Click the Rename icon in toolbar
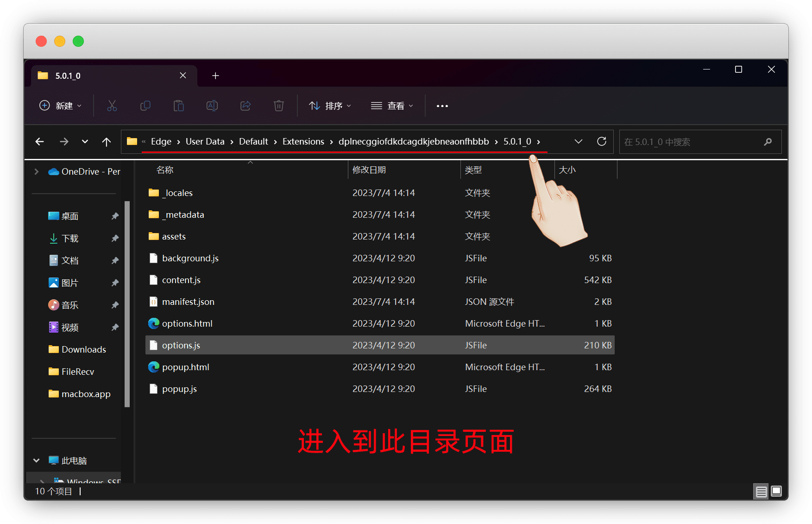 click(212, 106)
